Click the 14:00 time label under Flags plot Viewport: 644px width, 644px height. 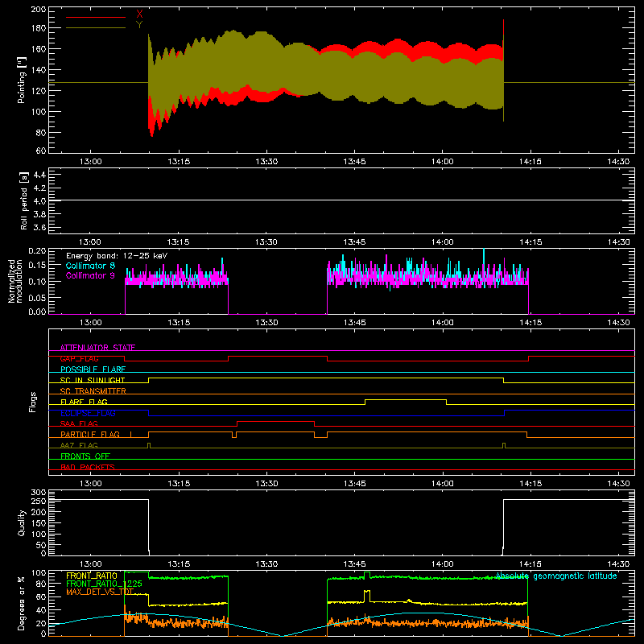442,484
